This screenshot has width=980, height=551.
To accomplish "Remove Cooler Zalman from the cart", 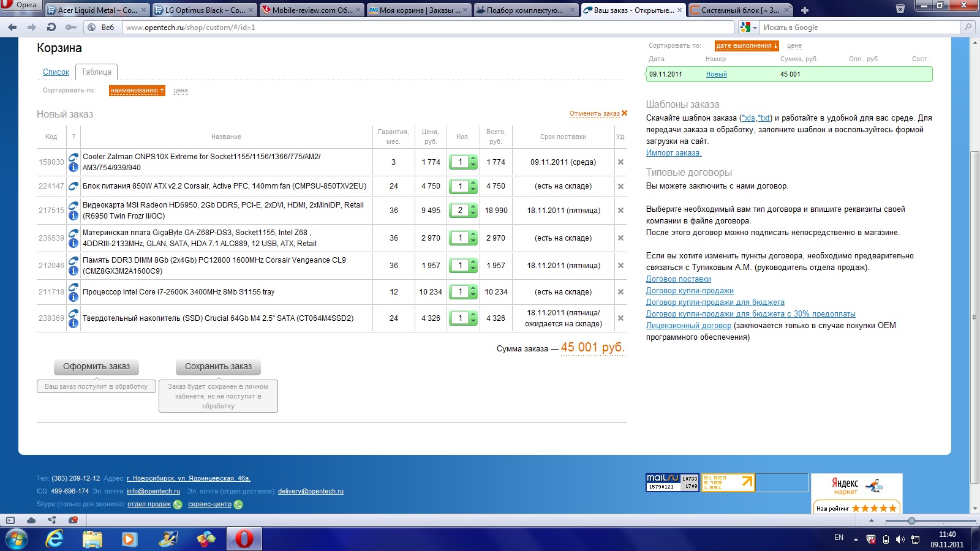I will [x=620, y=162].
